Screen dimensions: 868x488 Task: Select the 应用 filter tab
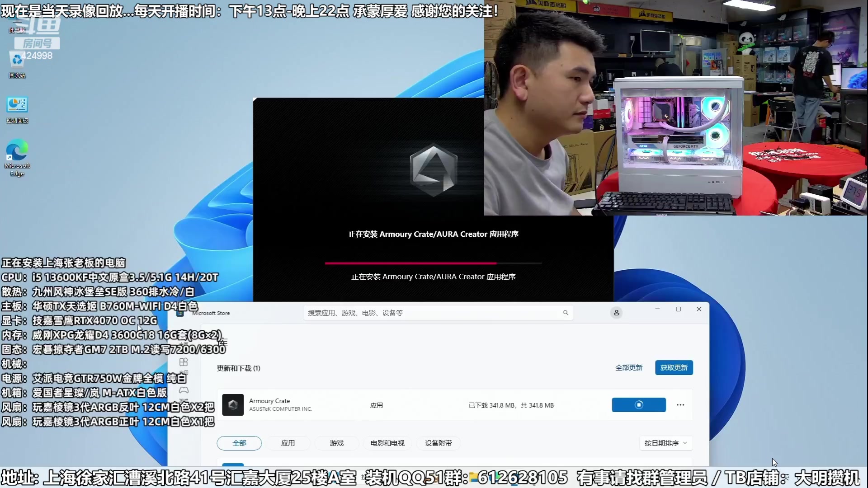(288, 443)
